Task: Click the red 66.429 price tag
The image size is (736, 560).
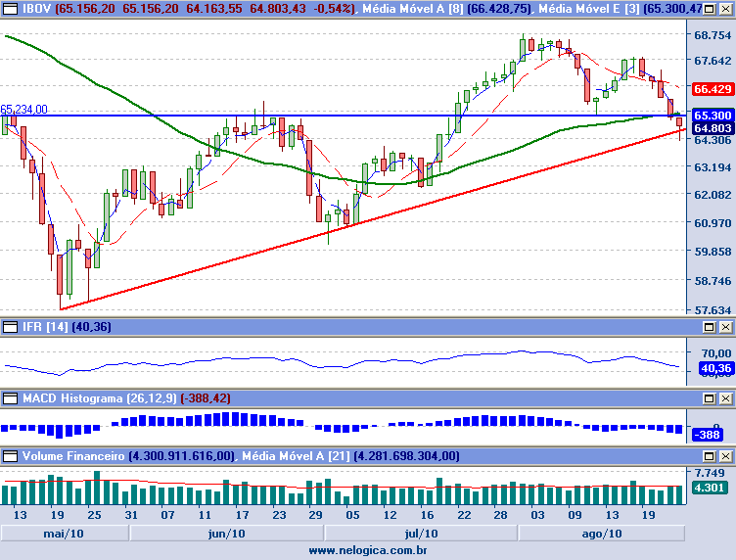Action: (713, 89)
